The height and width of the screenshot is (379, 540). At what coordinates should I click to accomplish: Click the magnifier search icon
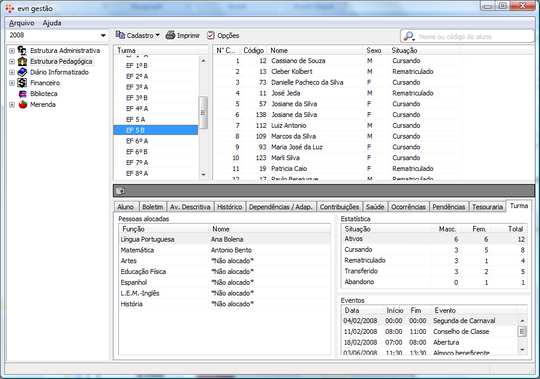click(409, 36)
